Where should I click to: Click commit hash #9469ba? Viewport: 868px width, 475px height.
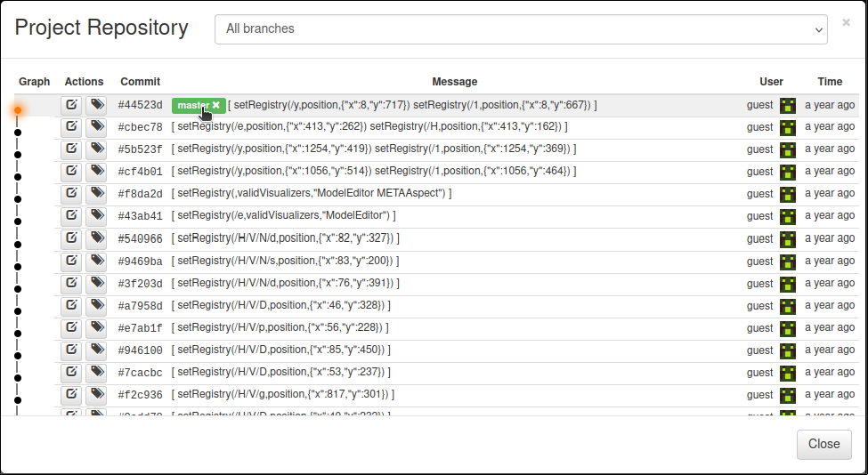[141, 261]
